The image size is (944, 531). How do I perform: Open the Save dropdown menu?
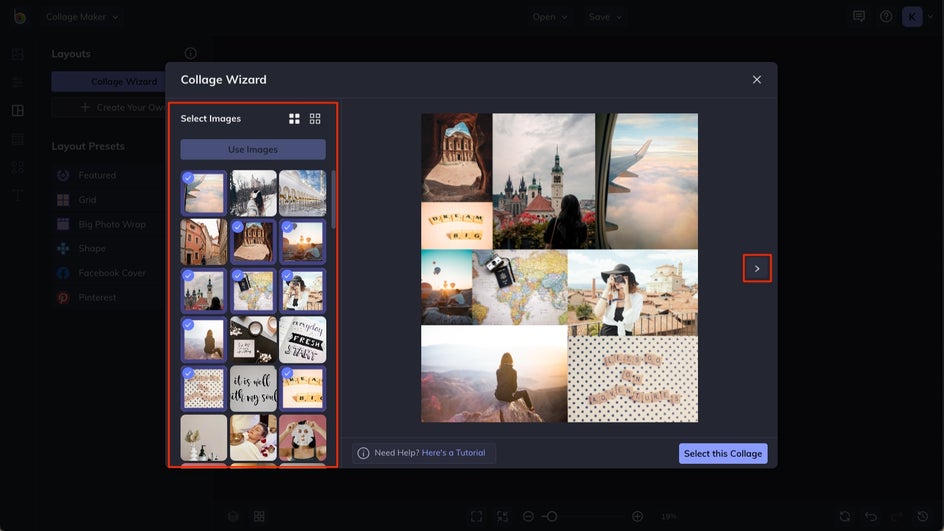coord(605,17)
